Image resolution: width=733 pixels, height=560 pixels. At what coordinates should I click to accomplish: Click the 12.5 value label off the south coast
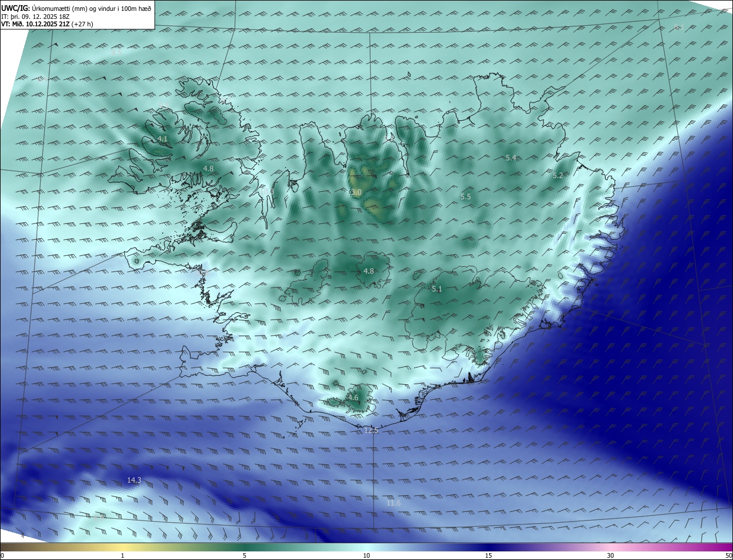tap(371, 431)
